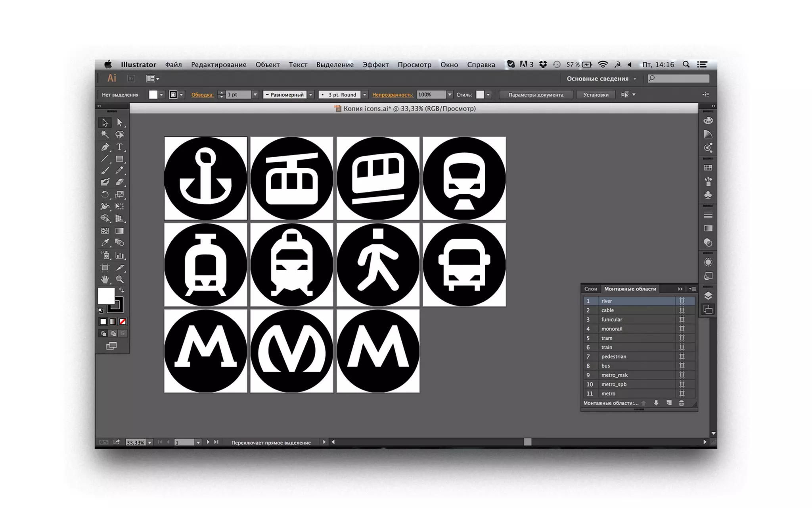Set fill to None

pyautogui.click(x=123, y=321)
